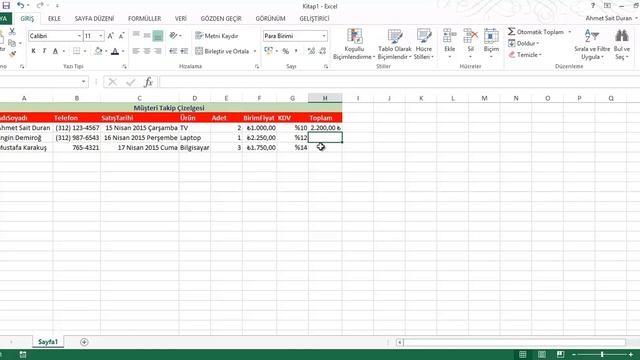Image resolution: width=640 pixels, height=360 pixels.
Task: Apply the yellow fill color bucket
Action: click(x=98, y=51)
